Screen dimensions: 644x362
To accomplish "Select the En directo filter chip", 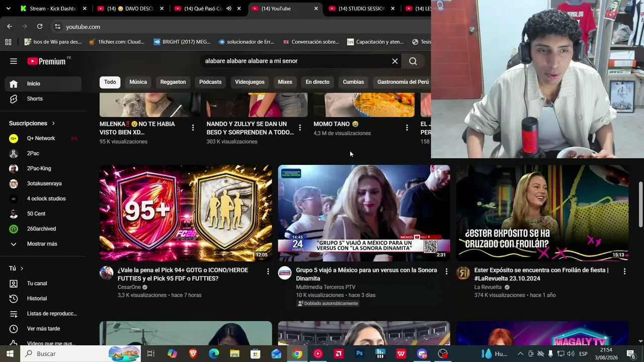I will (x=317, y=82).
